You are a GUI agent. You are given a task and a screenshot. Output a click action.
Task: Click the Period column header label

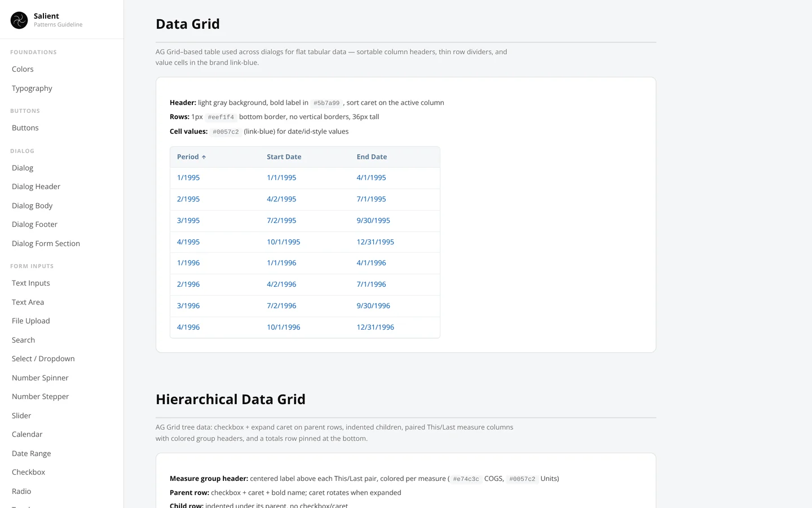click(188, 157)
